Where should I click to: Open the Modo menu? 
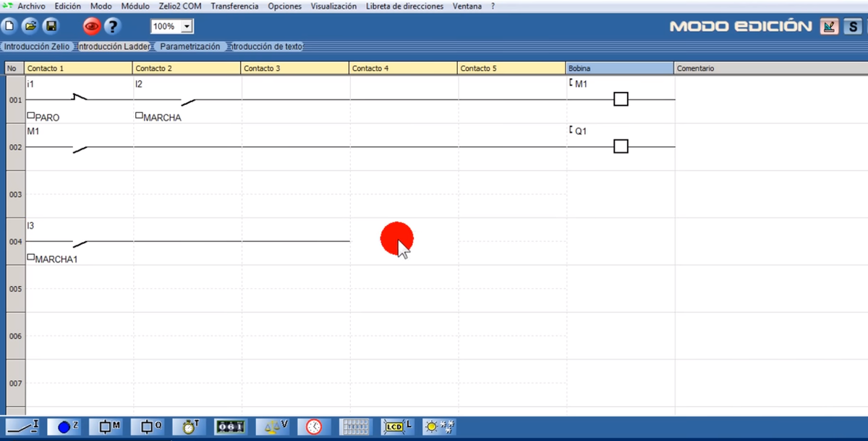[101, 6]
